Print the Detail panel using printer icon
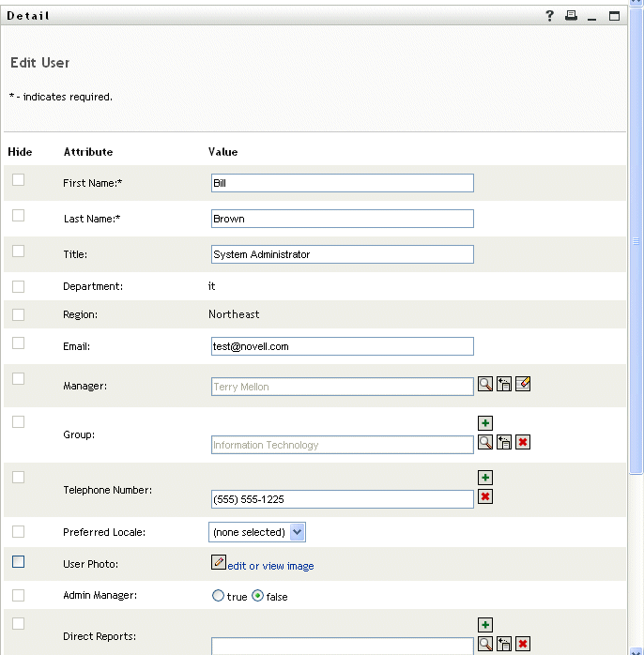The height and width of the screenshot is (655, 644). [571, 16]
